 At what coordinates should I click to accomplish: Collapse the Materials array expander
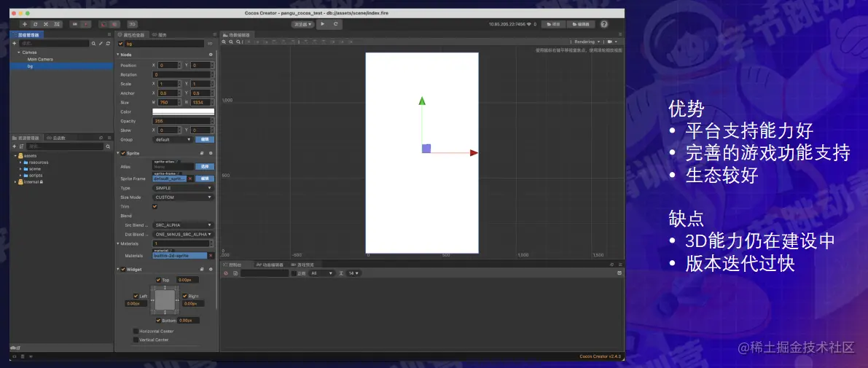coord(117,243)
